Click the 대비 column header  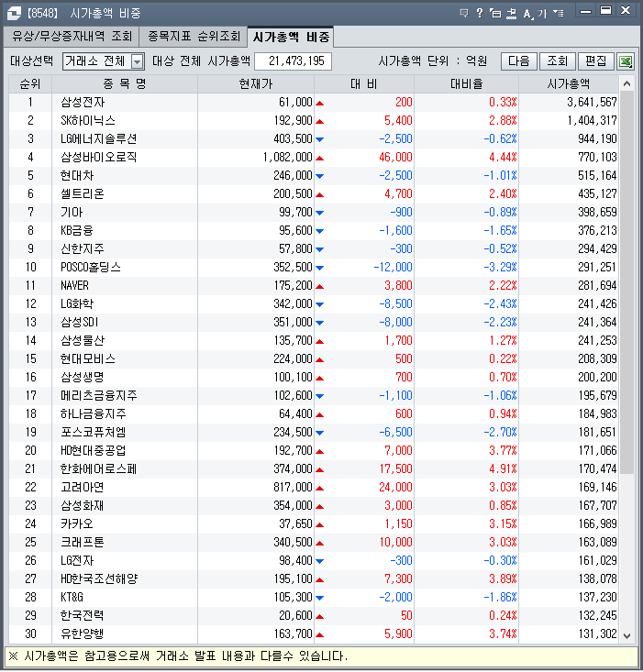363,83
